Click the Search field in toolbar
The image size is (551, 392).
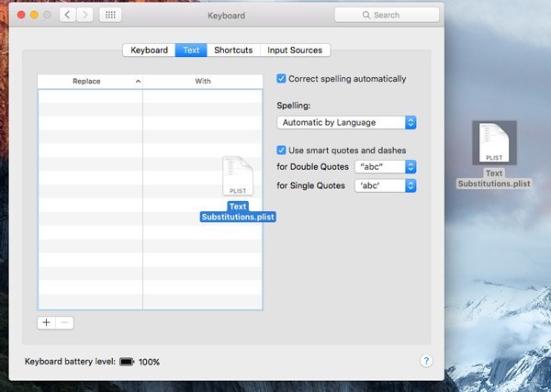(387, 15)
